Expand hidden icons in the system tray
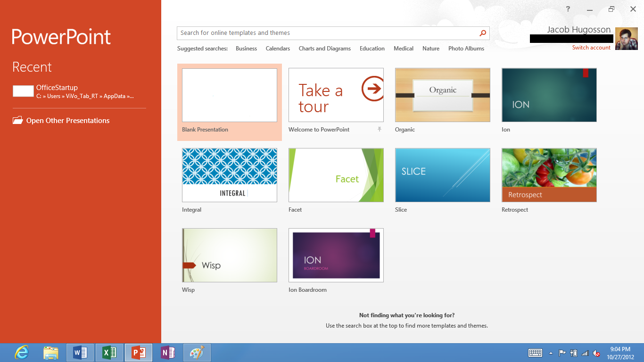The image size is (644, 362). pos(551,353)
